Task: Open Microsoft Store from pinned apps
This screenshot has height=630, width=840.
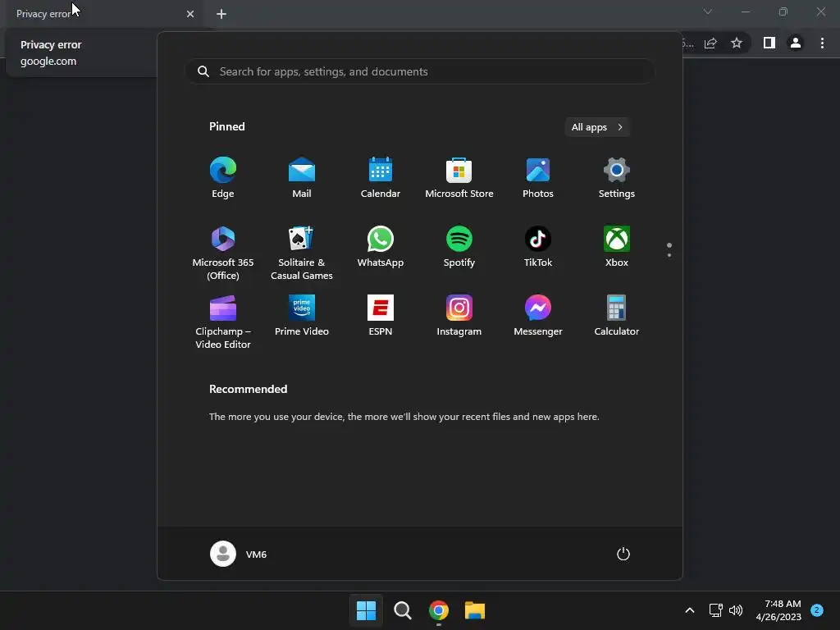Action: coord(459,177)
